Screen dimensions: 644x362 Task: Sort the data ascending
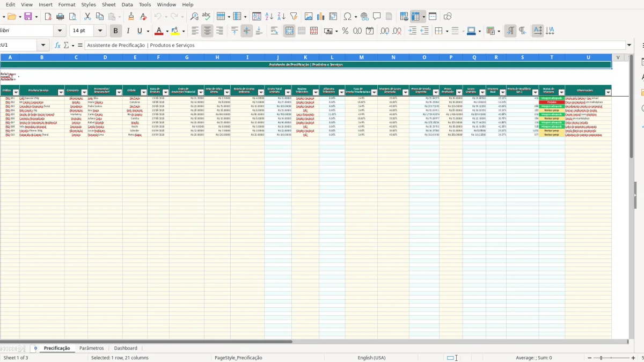[x=269, y=17]
